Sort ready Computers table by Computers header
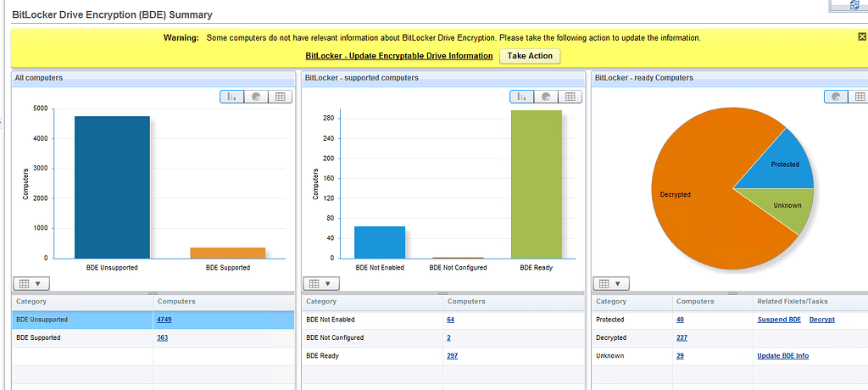Image resolution: width=868 pixels, height=390 pixels. (712, 302)
